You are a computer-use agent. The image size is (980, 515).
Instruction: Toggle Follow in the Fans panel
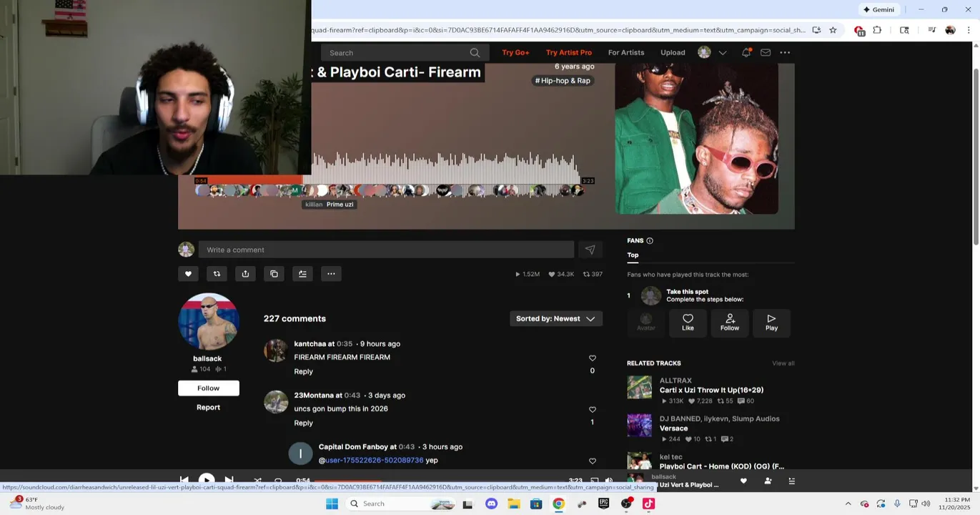[x=730, y=323]
